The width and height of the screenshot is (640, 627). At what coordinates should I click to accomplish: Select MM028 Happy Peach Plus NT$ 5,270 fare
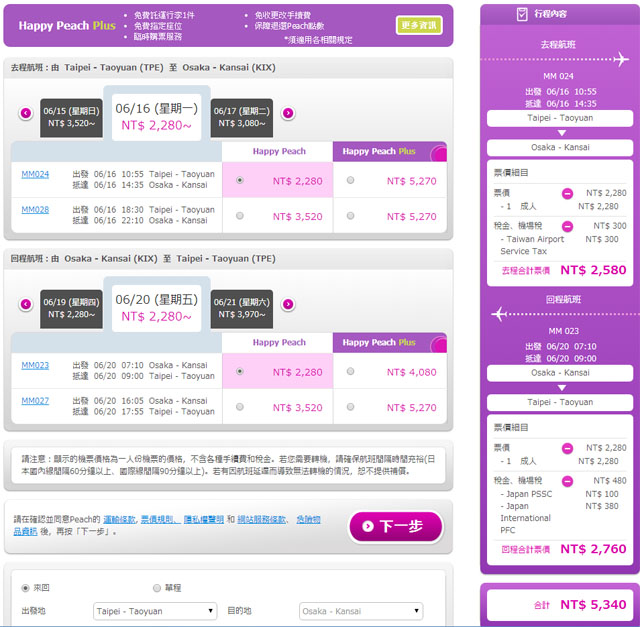(350, 216)
